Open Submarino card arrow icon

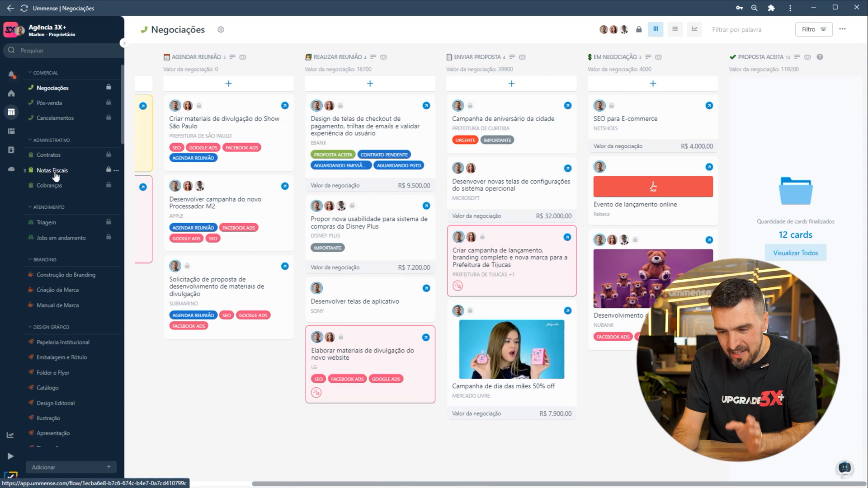pos(285,266)
